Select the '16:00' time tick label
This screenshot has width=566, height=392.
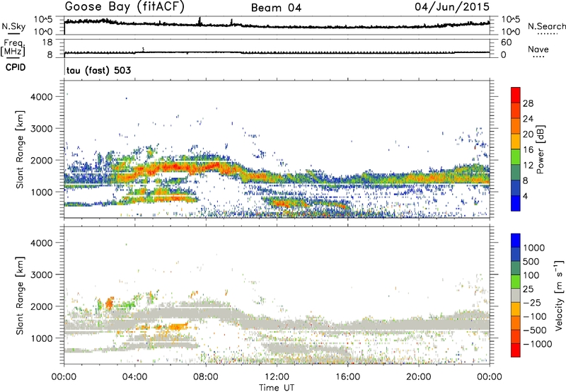pos(347,377)
